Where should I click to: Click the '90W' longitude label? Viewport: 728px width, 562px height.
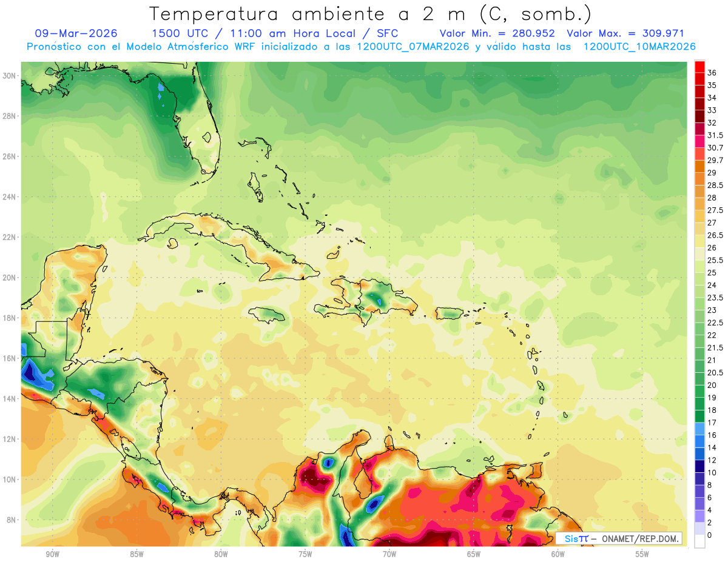pos(52,554)
